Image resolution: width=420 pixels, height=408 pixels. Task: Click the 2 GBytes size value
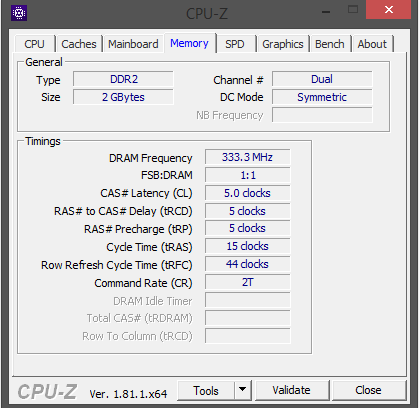(123, 97)
